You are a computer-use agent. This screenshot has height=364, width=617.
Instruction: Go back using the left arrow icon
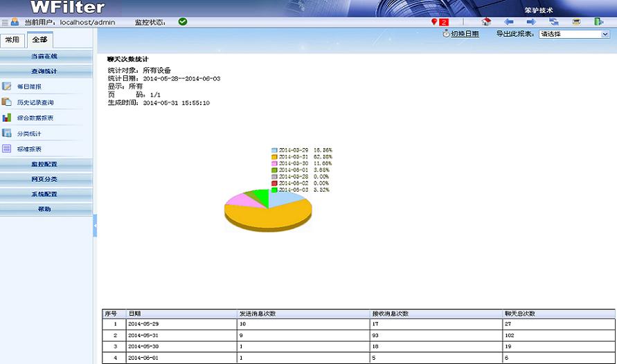509,22
